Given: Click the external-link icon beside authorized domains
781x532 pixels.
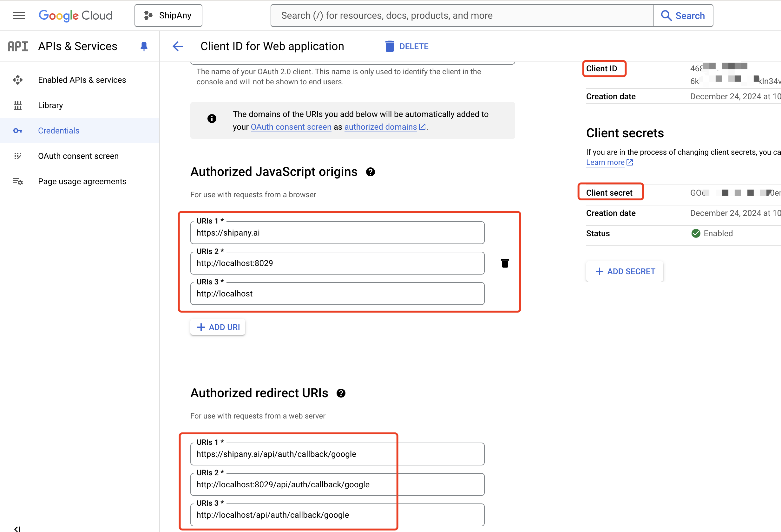Looking at the screenshot, I should coord(423,127).
